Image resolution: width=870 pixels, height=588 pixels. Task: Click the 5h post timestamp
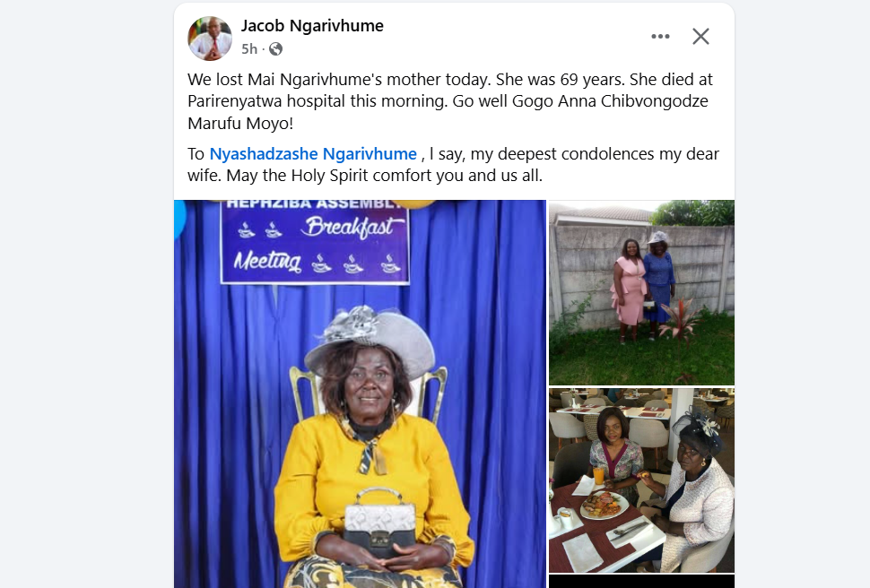point(249,49)
